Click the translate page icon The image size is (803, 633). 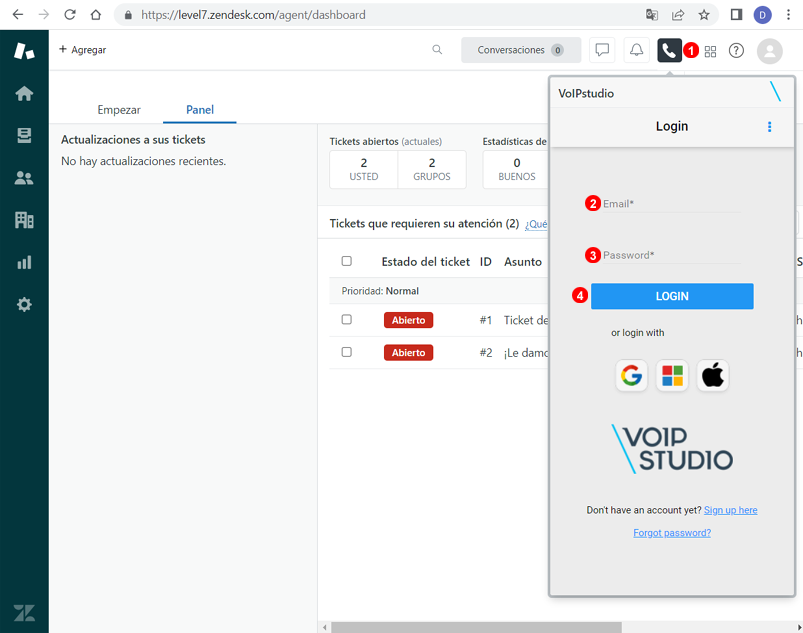pos(651,15)
